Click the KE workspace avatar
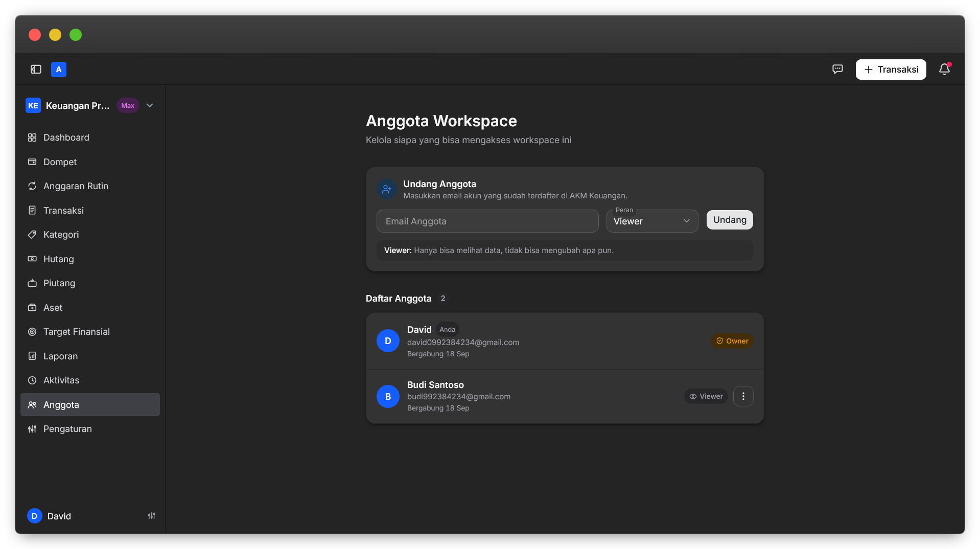This screenshot has width=980, height=549. tap(33, 106)
